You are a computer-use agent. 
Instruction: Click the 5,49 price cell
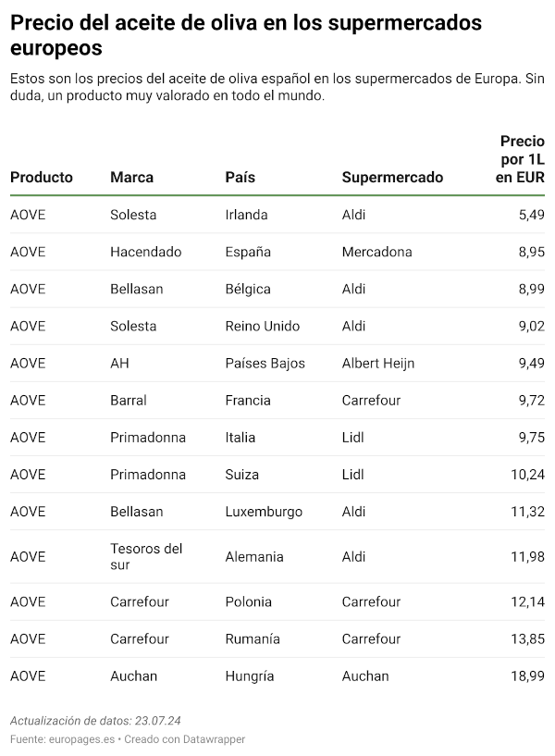point(531,215)
